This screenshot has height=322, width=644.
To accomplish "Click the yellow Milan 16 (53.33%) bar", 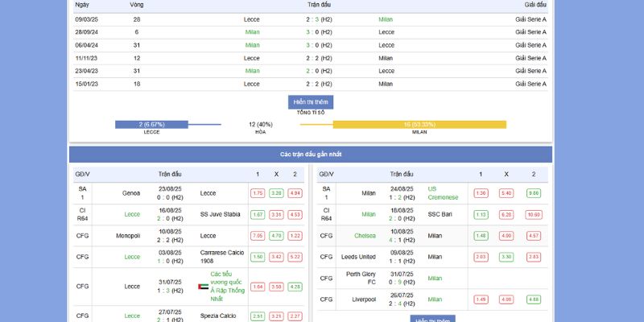I will [419, 125].
